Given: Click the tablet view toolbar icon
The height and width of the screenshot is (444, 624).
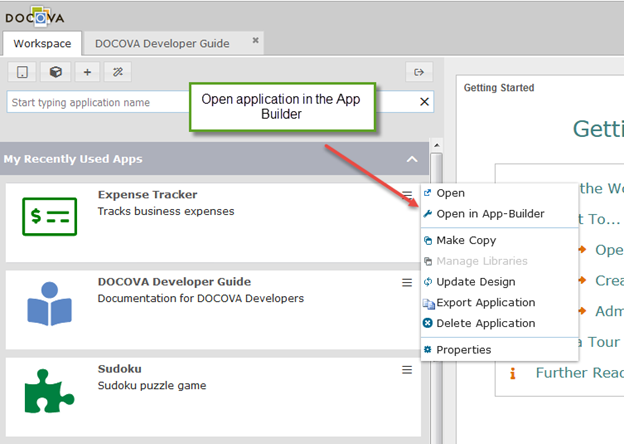Looking at the screenshot, I should [22, 72].
